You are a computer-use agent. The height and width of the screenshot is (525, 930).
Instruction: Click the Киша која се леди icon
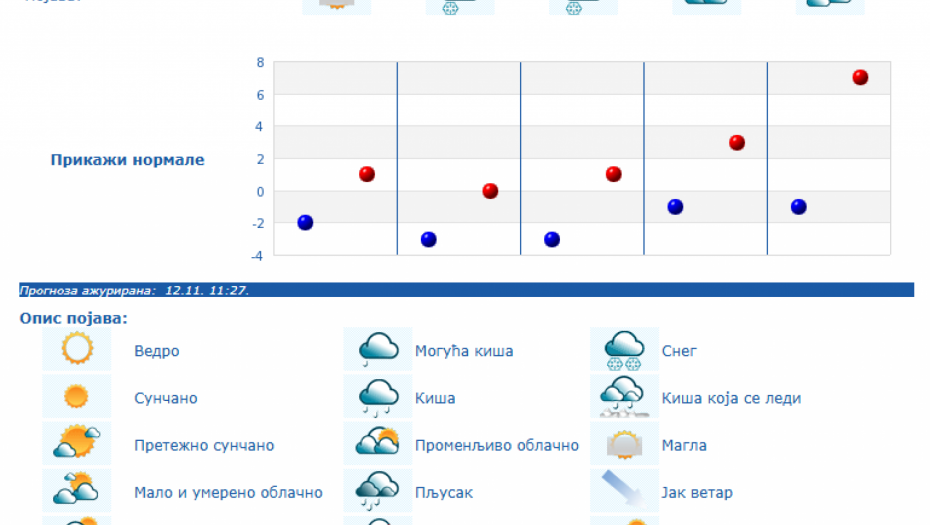click(x=624, y=396)
